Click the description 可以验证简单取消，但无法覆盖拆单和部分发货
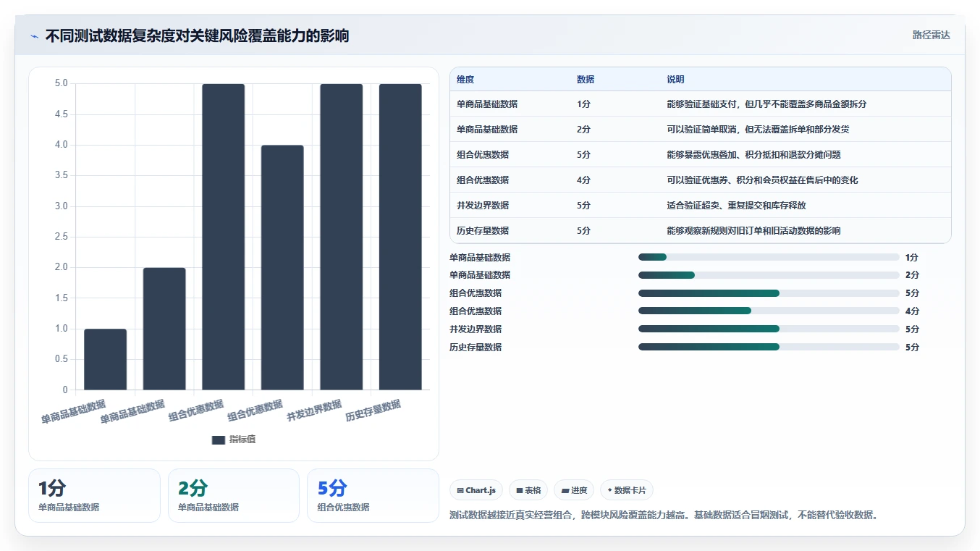 [758, 130]
